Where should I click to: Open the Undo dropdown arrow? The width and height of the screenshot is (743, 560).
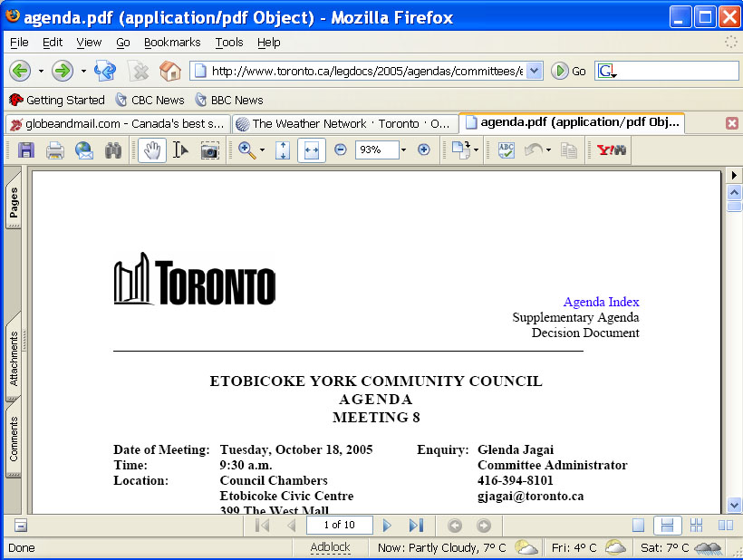(549, 150)
